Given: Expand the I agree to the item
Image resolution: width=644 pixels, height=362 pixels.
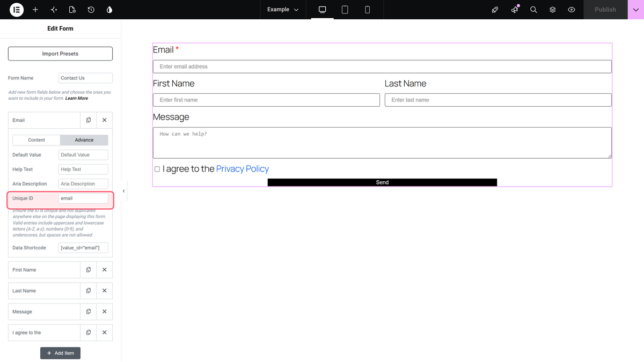Looking at the screenshot, I should 44,333.
